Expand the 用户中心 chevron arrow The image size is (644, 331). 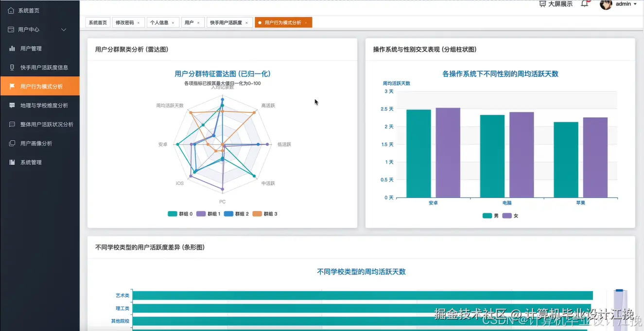[64, 30]
